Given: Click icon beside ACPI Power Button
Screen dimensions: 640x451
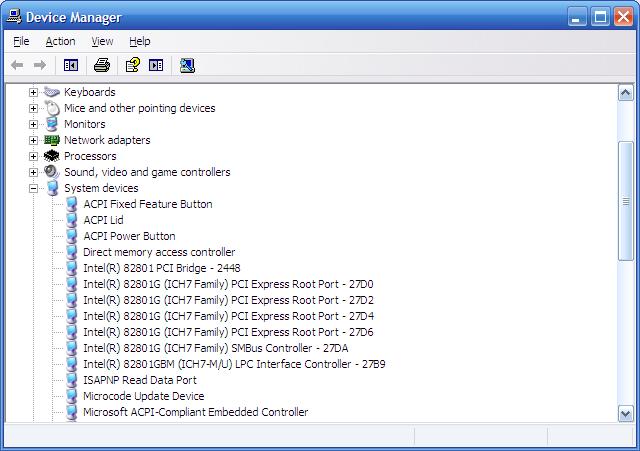Looking at the screenshot, I should click(x=71, y=236).
